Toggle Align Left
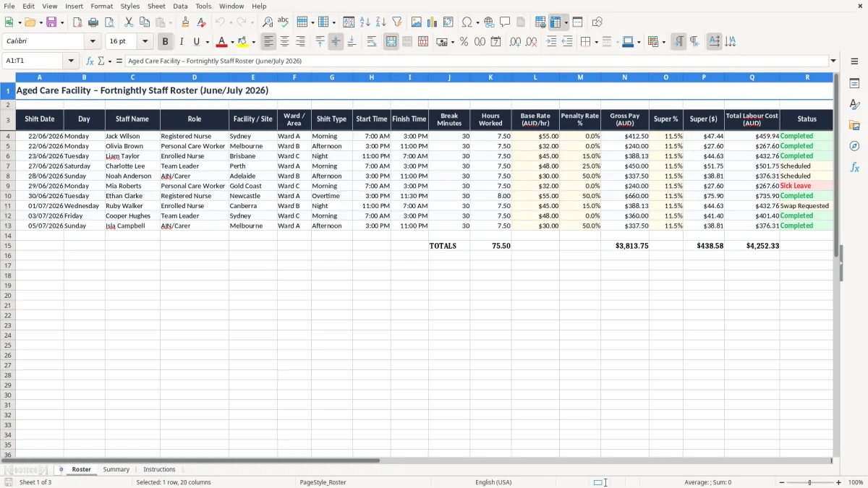 [268, 41]
